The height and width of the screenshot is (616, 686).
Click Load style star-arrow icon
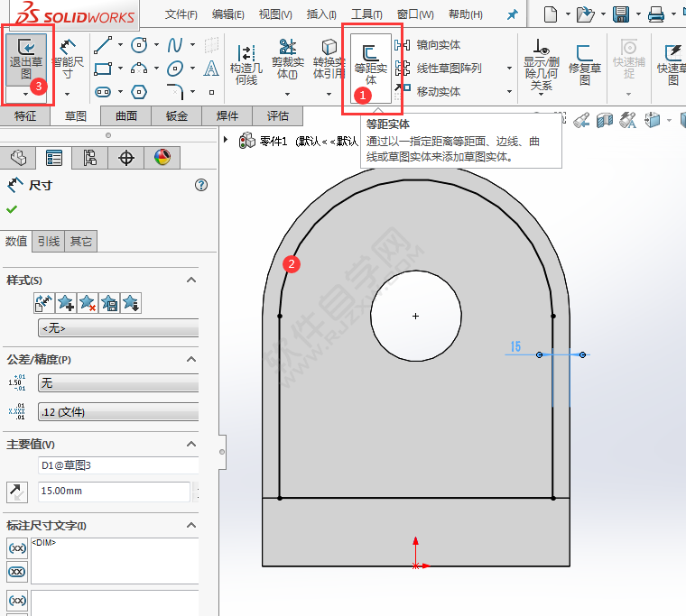click(x=131, y=303)
